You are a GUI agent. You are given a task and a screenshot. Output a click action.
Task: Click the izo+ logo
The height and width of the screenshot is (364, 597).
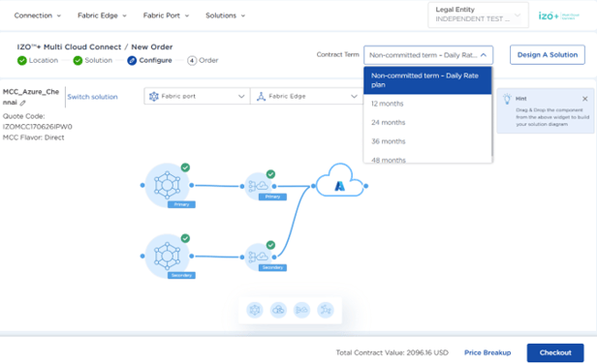click(x=558, y=15)
